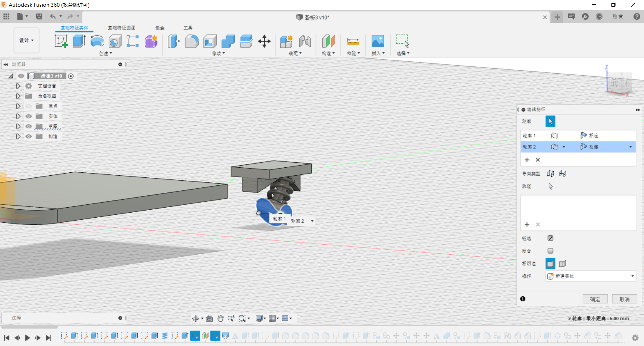644x346 pixels.
Task: Select the Look At icon in navigation bar
Action: (x=209, y=318)
